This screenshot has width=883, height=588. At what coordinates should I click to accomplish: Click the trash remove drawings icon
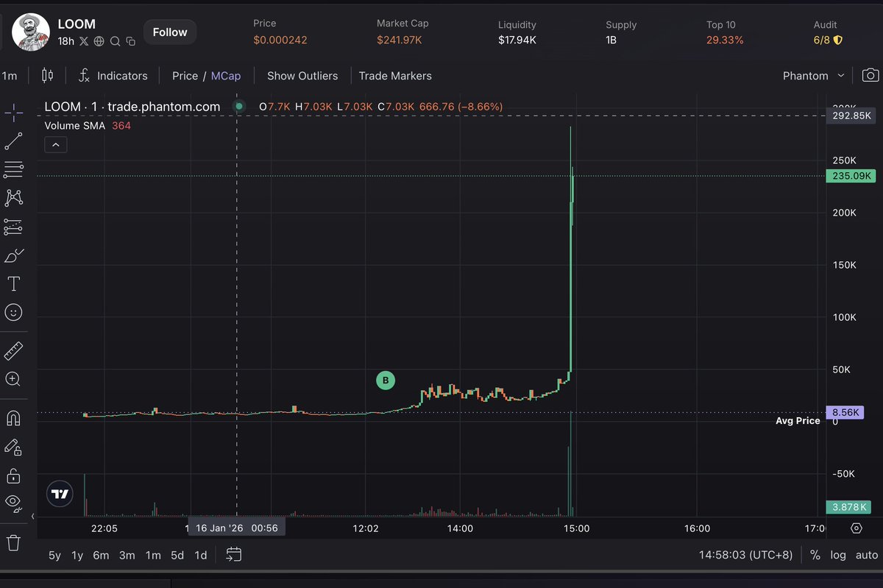coord(13,543)
